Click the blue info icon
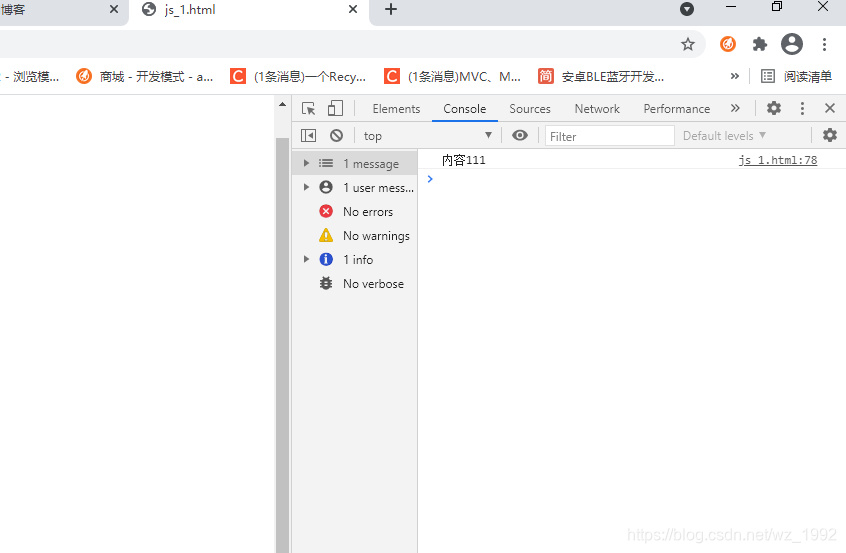Image resolution: width=846 pixels, height=553 pixels. click(326, 259)
